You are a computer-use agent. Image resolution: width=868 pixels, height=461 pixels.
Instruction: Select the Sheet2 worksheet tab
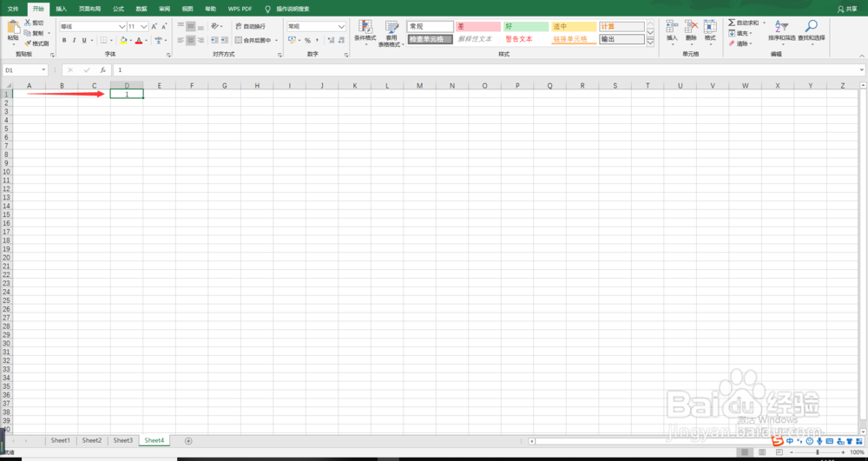point(92,440)
